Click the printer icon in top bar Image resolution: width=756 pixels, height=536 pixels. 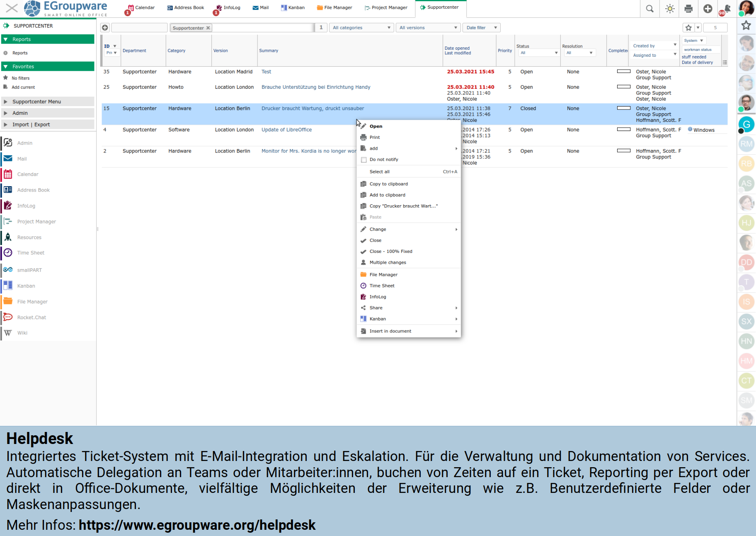click(x=688, y=9)
